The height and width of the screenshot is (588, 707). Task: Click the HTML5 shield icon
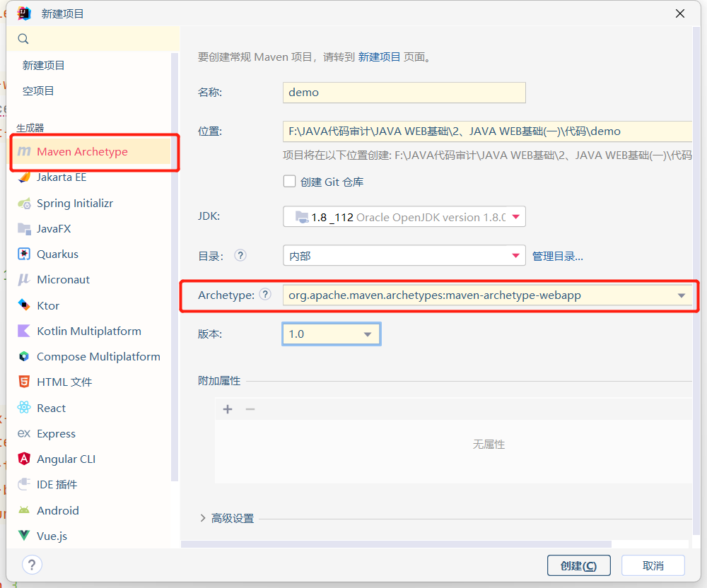pyautogui.click(x=24, y=382)
